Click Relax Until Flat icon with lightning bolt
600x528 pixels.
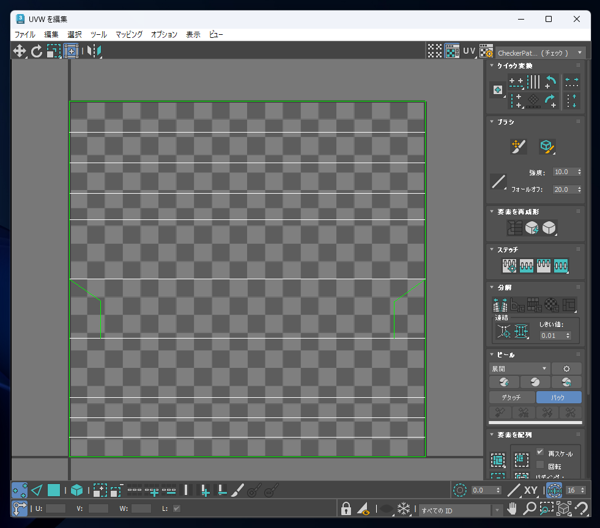click(532, 228)
